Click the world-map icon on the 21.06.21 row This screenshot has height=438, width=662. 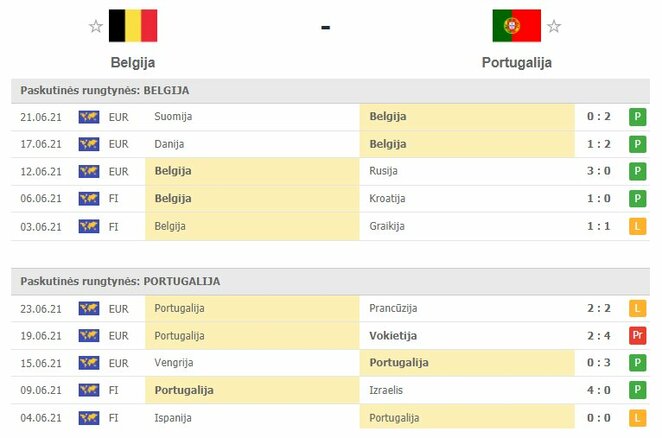[89, 117]
